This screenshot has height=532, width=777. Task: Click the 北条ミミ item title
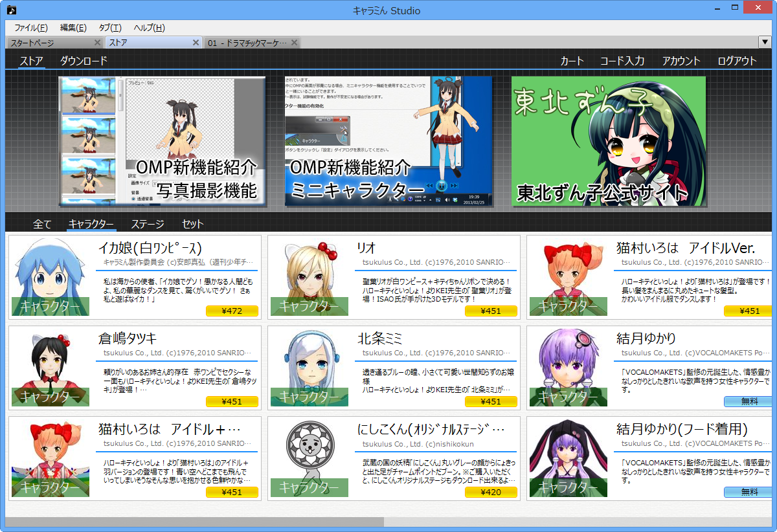click(x=380, y=338)
